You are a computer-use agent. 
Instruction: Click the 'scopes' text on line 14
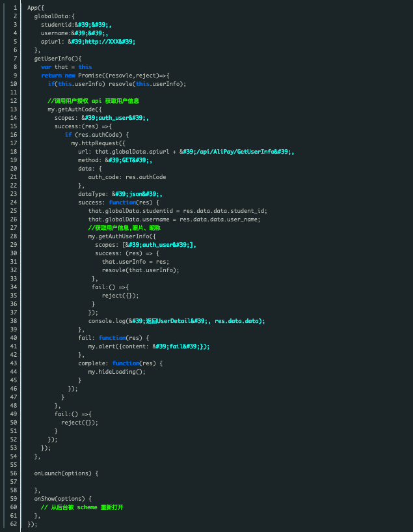(x=64, y=118)
